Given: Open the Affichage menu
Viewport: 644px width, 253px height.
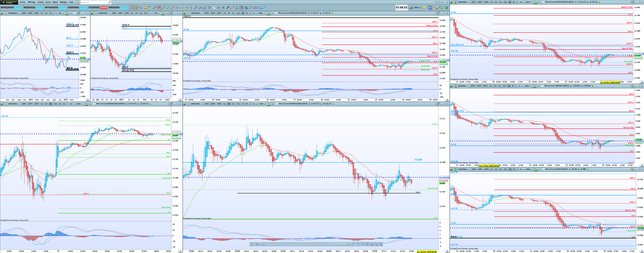Looking at the screenshot, I should [x=31, y=2].
